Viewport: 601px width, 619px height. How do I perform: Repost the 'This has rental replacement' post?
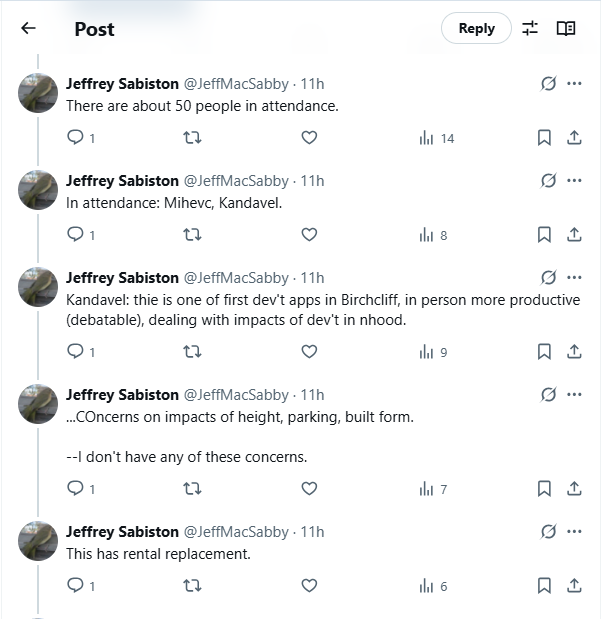pyautogui.click(x=193, y=586)
